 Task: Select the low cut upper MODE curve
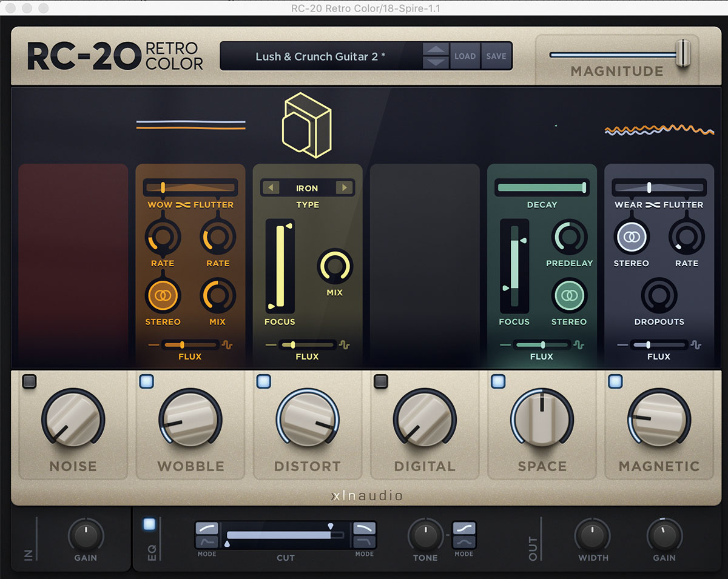point(207,528)
